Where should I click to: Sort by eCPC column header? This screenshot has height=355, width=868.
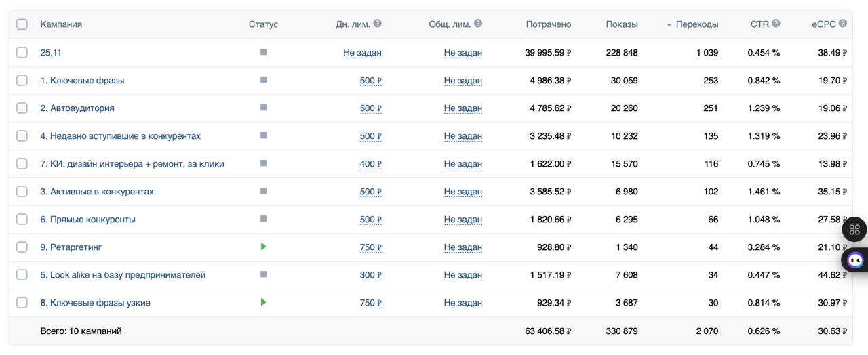(x=824, y=24)
